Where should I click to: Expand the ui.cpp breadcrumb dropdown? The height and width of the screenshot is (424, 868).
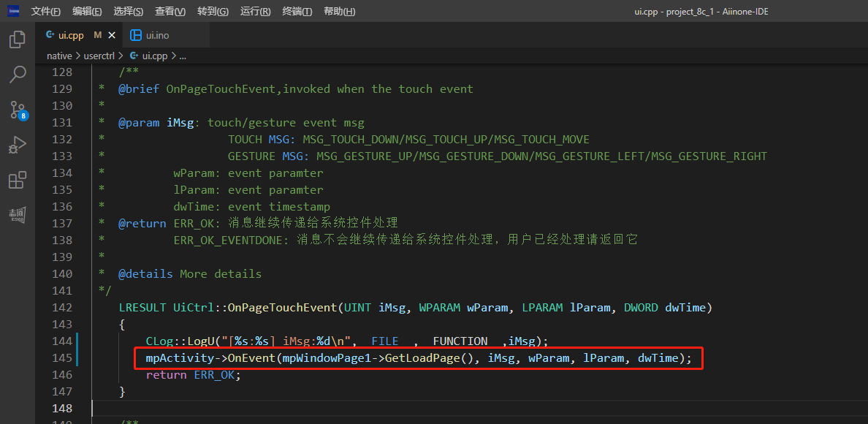coord(153,56)
